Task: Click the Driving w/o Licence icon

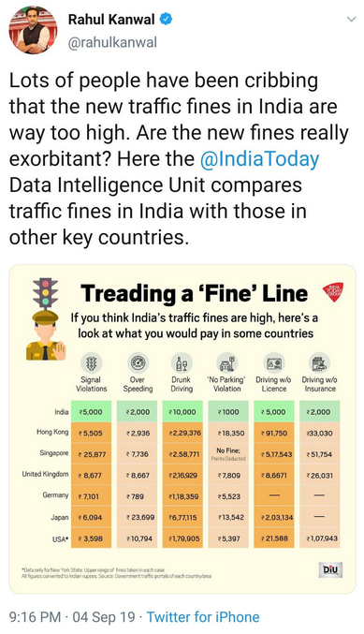Action: click(x=274, y=362)
